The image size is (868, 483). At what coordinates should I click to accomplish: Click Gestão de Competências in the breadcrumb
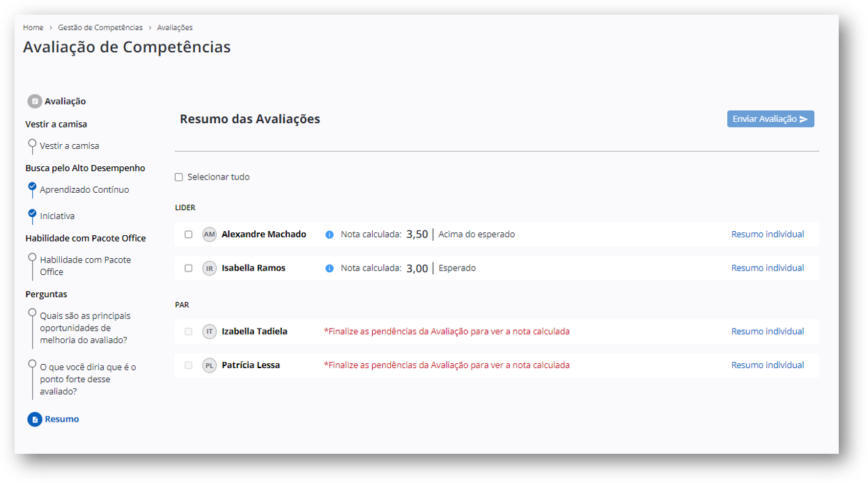pyautogui.click(x=100, y=28)
